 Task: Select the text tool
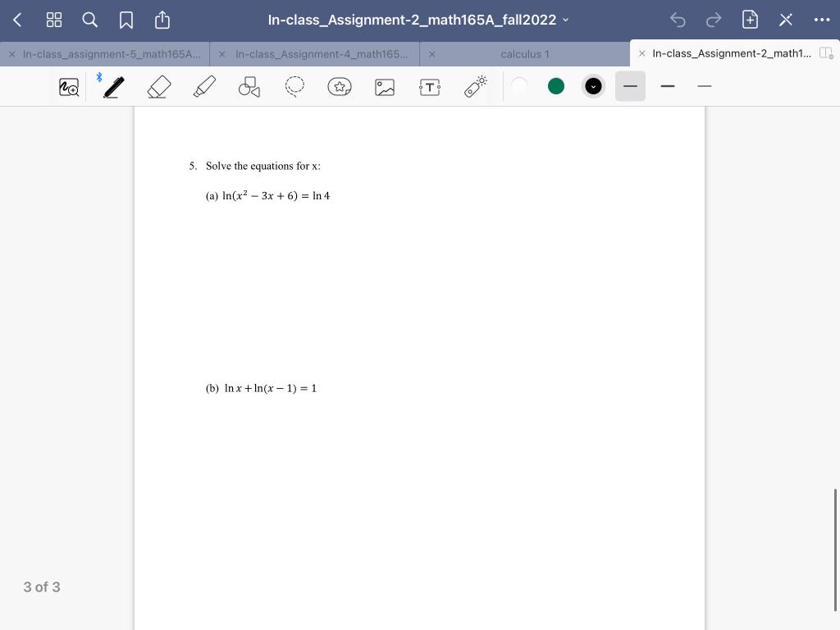[x=430, y=86]
